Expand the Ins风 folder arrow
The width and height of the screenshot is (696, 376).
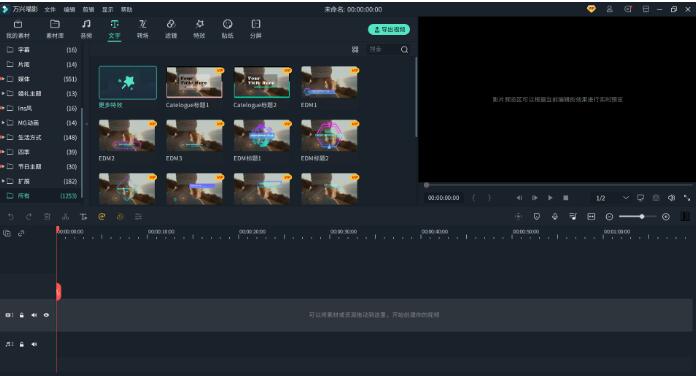[3, 108]
